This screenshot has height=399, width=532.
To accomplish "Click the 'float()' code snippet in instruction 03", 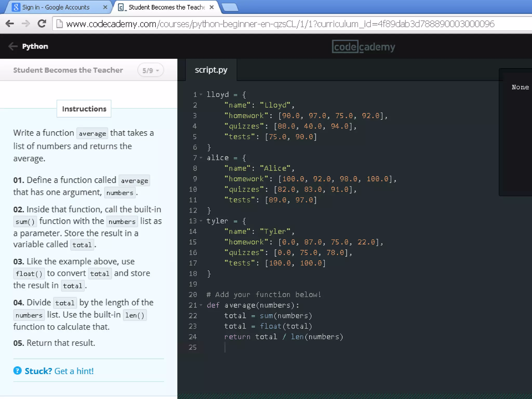I will pyautogui.click(x=29, y=274).
